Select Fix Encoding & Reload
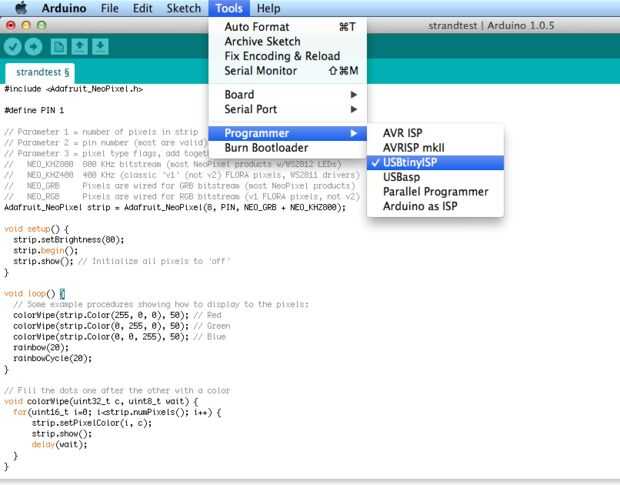 287,56
